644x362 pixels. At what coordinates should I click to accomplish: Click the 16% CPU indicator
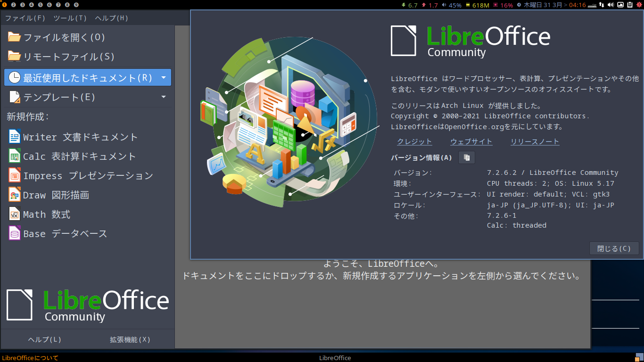[507, 5]
